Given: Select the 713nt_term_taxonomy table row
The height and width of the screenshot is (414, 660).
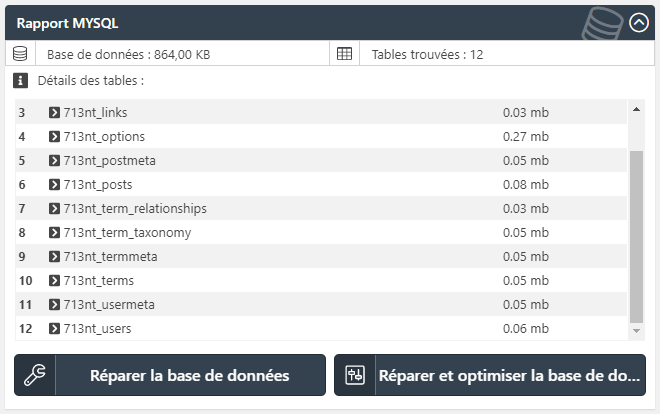Looking at the screenshot, I should tap(321, 232).
